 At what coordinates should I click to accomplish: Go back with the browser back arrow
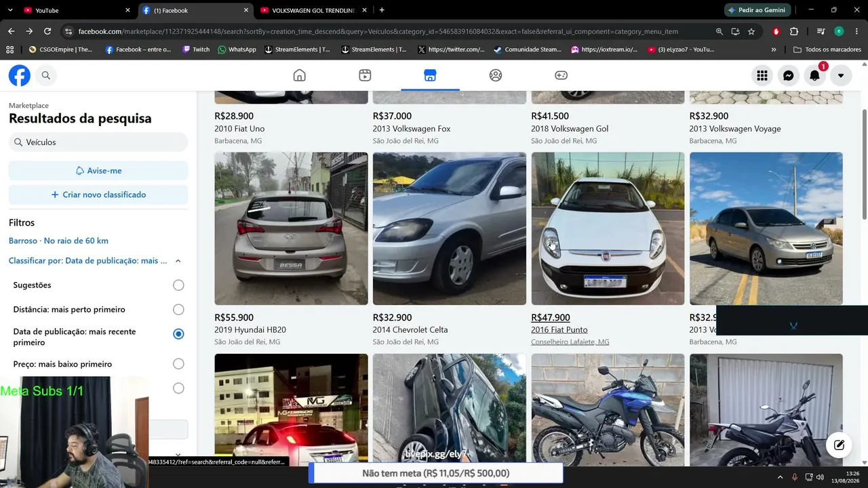pyautogui.click(x=11, y=31)
